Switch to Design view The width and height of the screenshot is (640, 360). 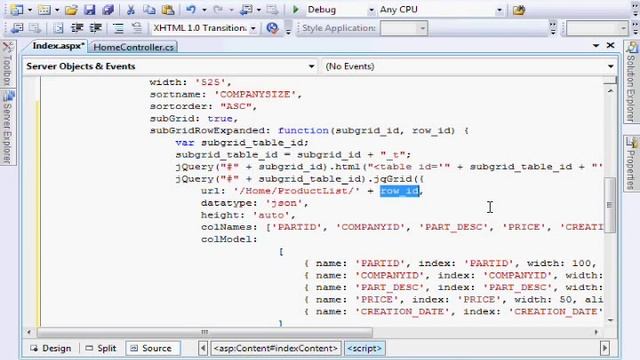pyautogui.click(x=51, y=348)
